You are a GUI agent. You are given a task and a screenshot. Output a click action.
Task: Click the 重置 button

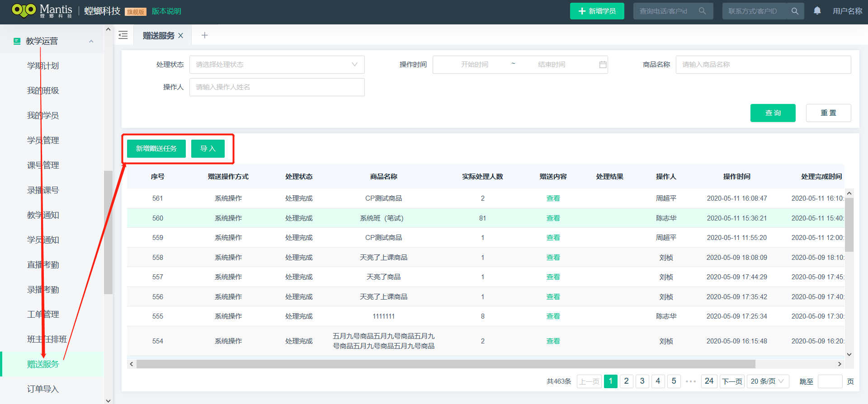(828, 113)
